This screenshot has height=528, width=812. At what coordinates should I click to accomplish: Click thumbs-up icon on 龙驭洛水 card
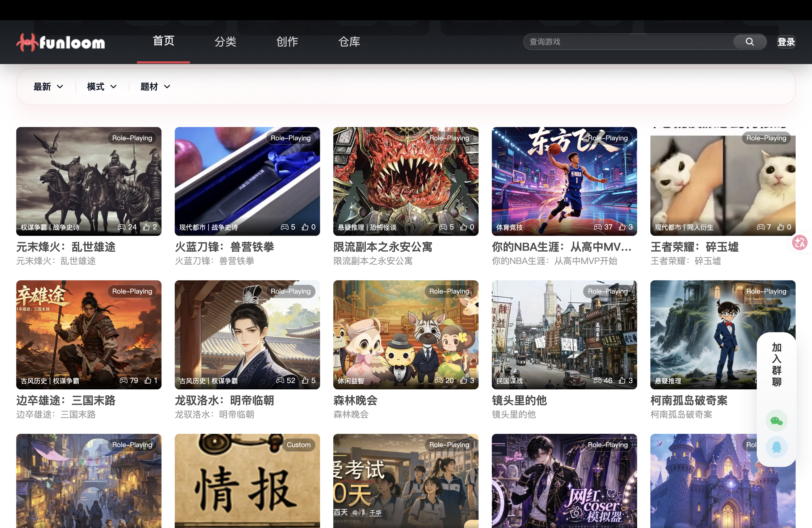point(305,380)
